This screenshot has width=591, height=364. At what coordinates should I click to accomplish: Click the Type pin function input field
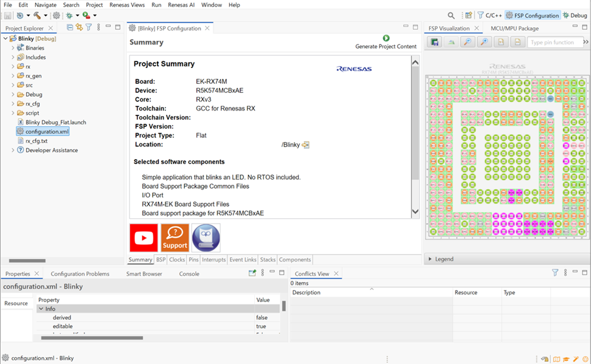(554, 42)
